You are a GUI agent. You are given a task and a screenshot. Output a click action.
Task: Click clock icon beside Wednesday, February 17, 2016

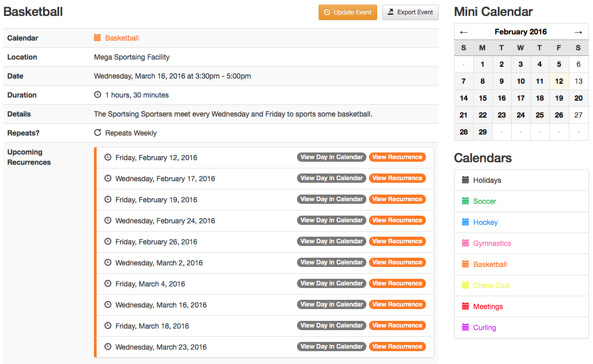(x=108, y=178)
